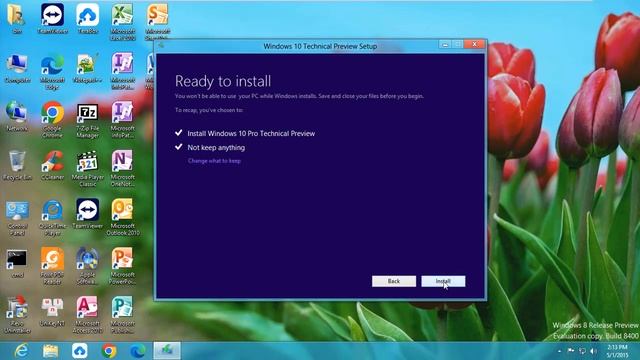Open Microsoft Outlook 2010 shortcut

[x=122, y=218]
